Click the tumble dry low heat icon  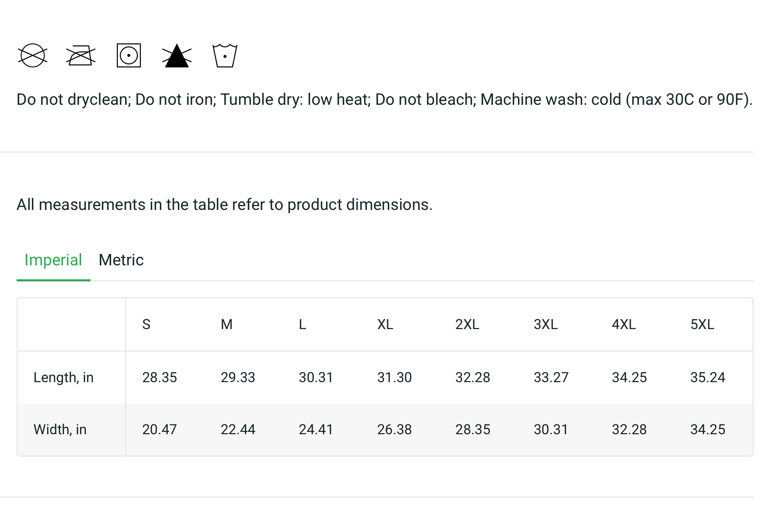[129, 55]
